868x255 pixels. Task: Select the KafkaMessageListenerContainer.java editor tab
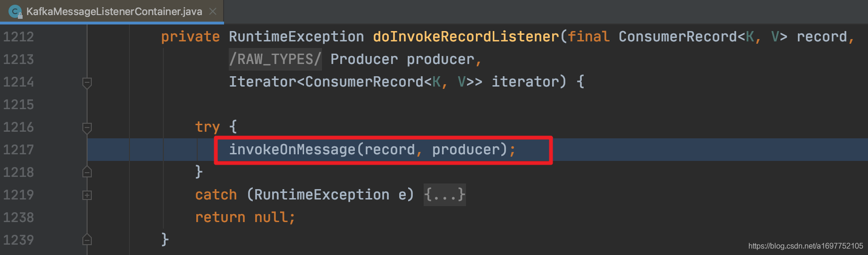(112, 11)
